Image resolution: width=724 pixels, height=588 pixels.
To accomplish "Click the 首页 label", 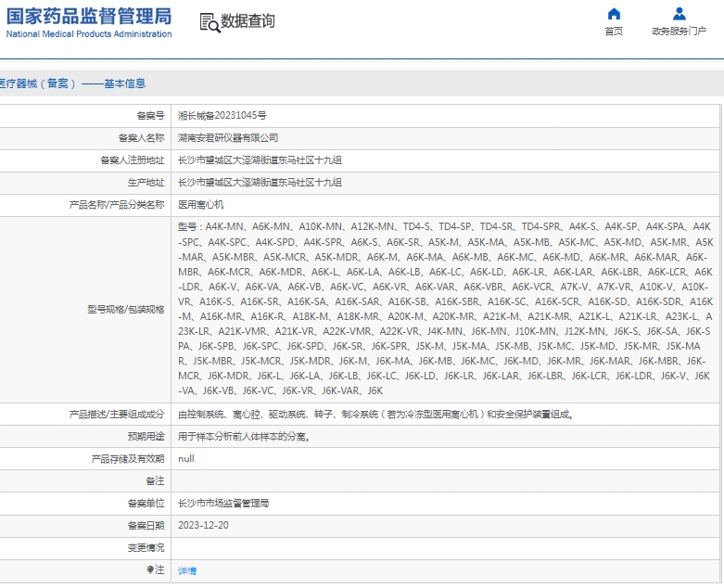I will (614, 32).
